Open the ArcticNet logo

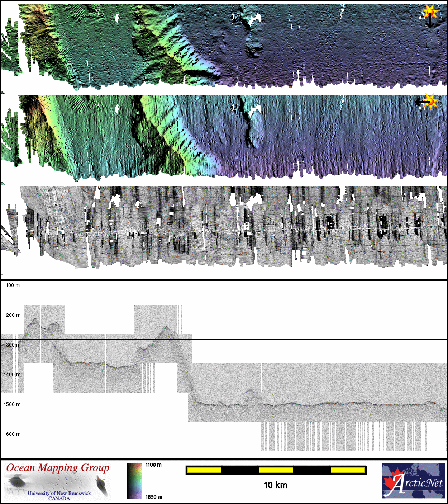point(413,481)
